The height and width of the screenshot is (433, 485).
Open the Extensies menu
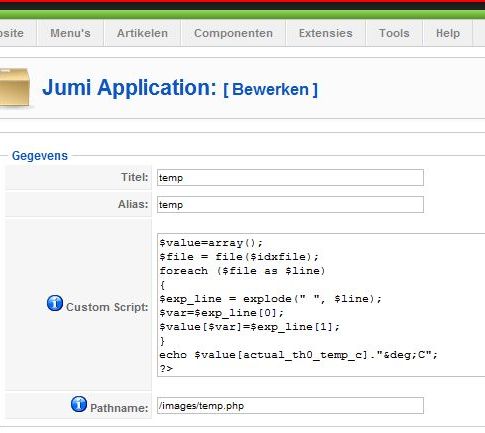point(326,33)
